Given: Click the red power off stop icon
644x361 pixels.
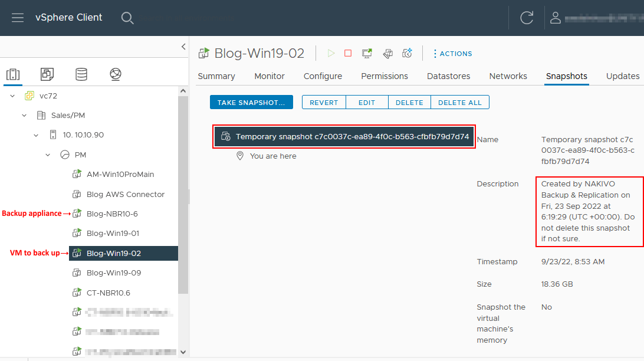Looking at the screenshot, I should point(348,53).
